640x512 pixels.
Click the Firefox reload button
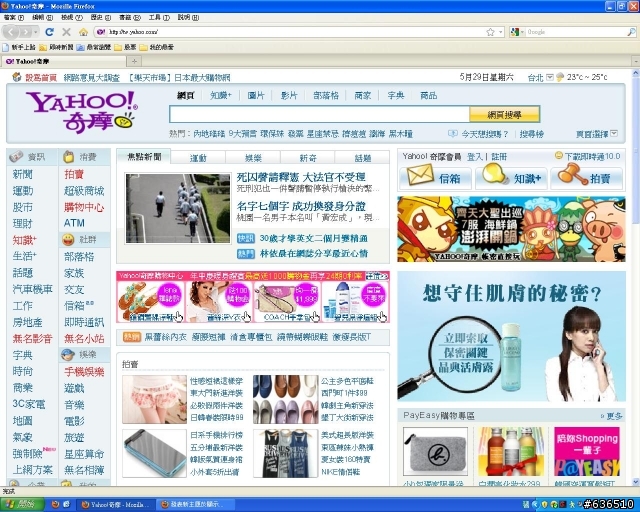coord(50,32)
